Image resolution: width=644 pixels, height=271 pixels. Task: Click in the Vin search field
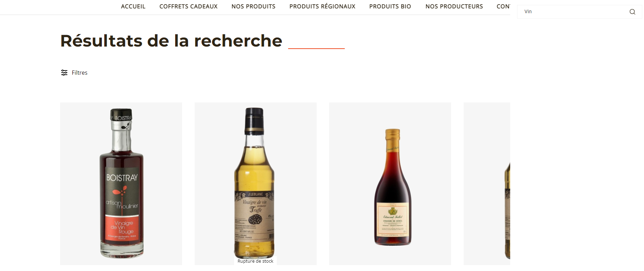573,12
